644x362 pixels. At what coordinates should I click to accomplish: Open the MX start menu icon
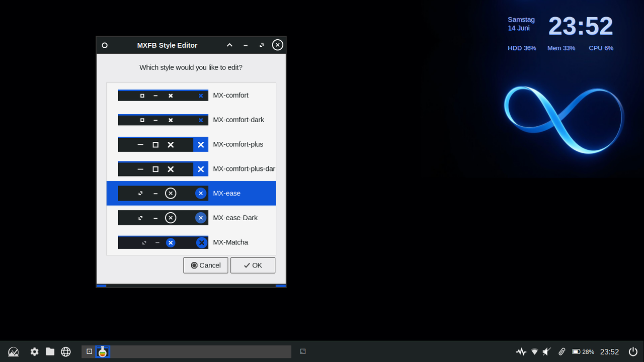pos(14,352)
